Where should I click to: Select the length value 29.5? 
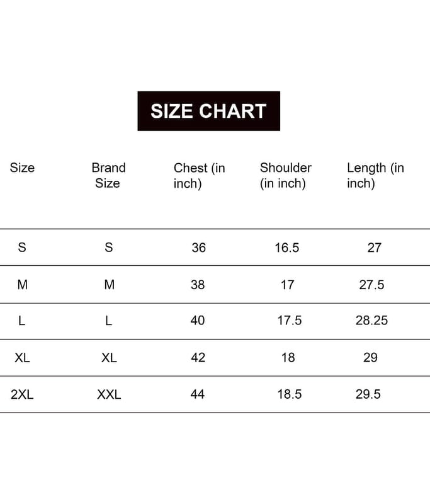[368, 394]
